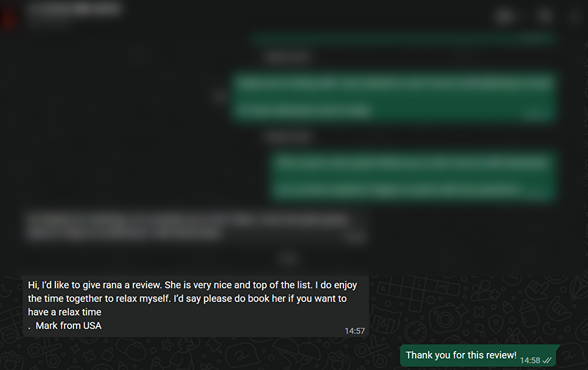Select Mark's review message about rana
The height and width of the screenshot is (370, 588).
click(196, 307)
